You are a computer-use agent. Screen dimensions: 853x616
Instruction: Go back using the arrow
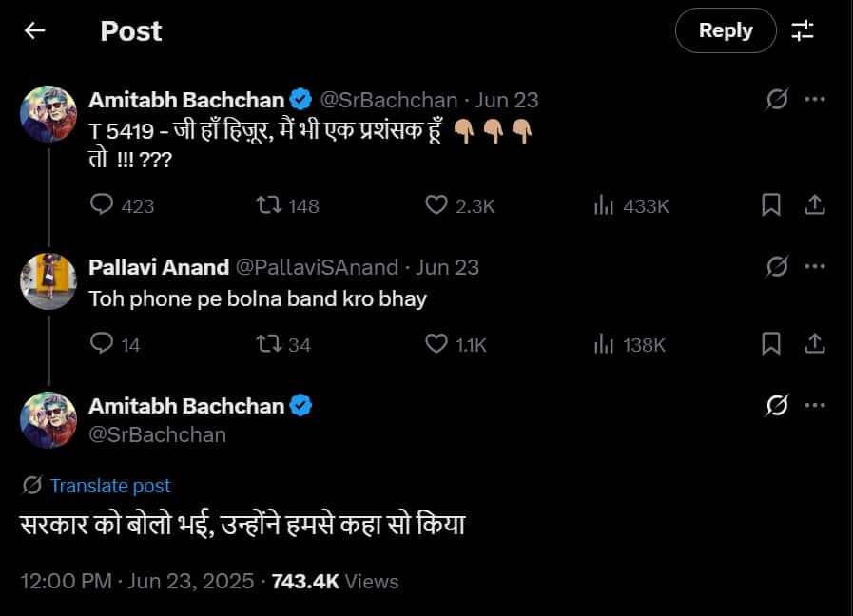coord(34,30)
